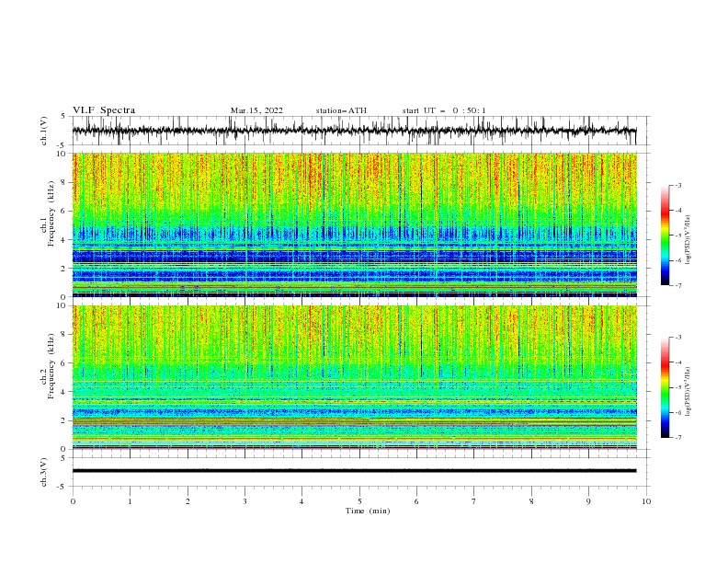Click the ch.1(V) waveform trace
Viewport: 728px width, 563px height.
click(354, 131)
